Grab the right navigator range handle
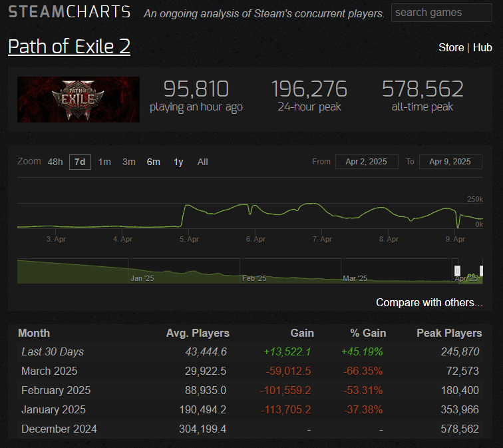 tap(481, 270)
